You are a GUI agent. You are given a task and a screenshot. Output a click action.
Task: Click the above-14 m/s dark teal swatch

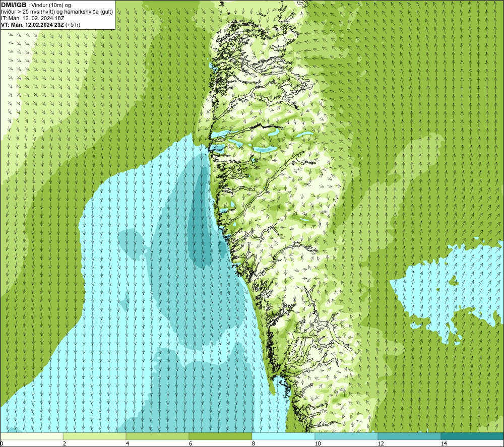(472, 436)
